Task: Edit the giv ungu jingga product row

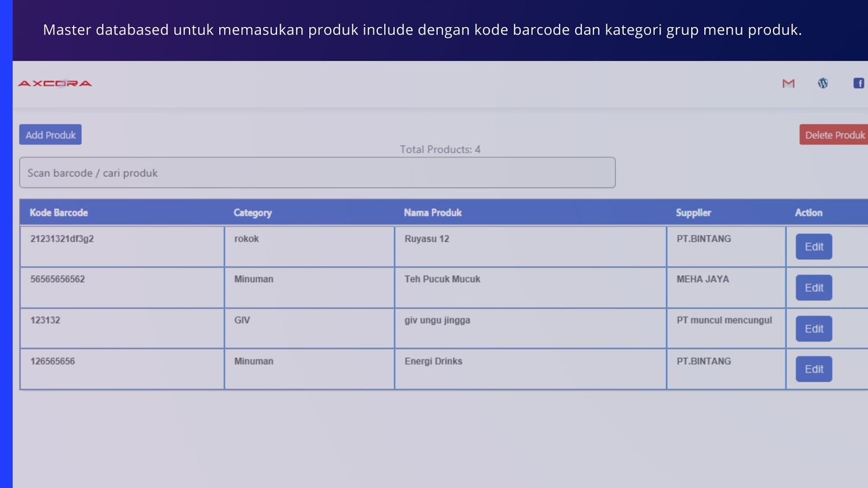Action: [x=814, y=329]
